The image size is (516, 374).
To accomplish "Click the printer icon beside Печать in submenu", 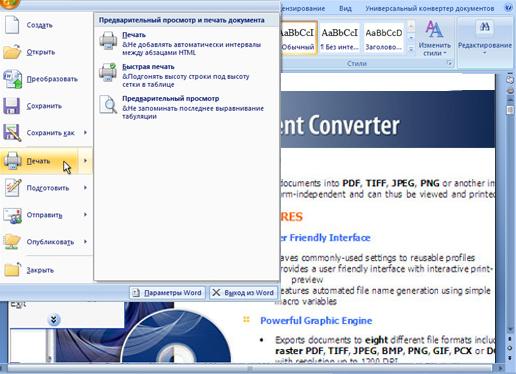I will click(108, 41).
